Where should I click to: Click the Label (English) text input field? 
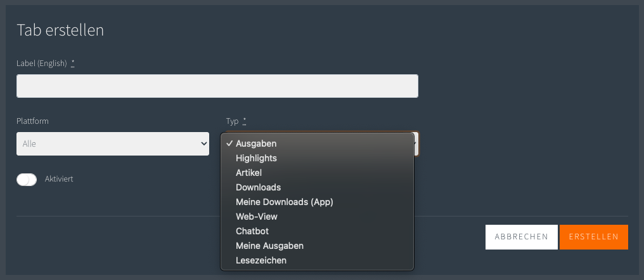(x=217, y=86)
